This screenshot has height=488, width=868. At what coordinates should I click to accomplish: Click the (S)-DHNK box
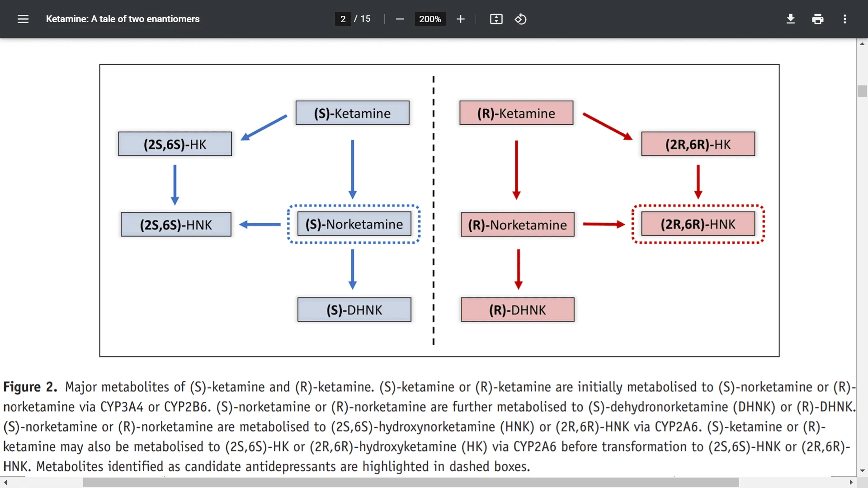(x=354, y=310)
